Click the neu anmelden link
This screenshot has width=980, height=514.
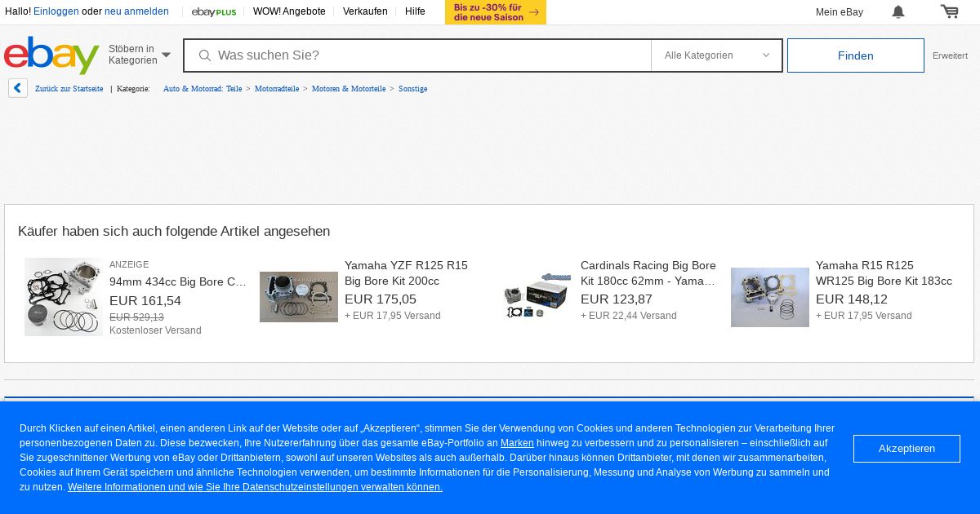136,11
